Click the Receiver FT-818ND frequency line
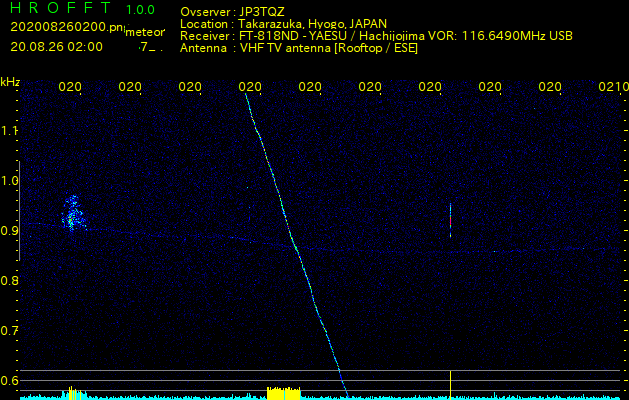This screenshot has width=629, height=400. tap(376, 36)
